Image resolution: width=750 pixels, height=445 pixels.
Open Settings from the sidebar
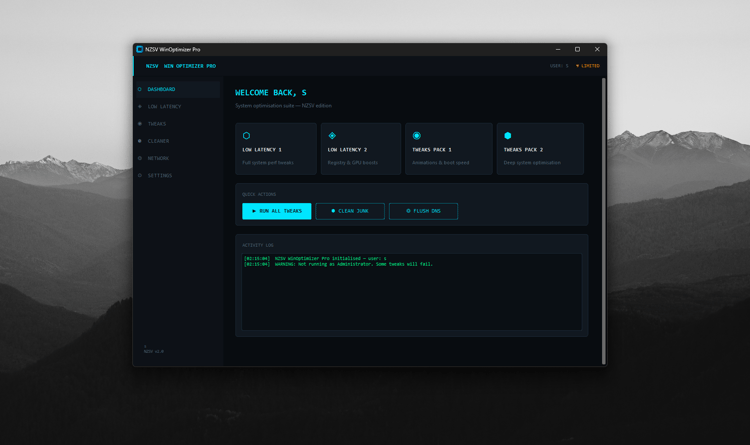pyautogui.click(x=178, y=176)
